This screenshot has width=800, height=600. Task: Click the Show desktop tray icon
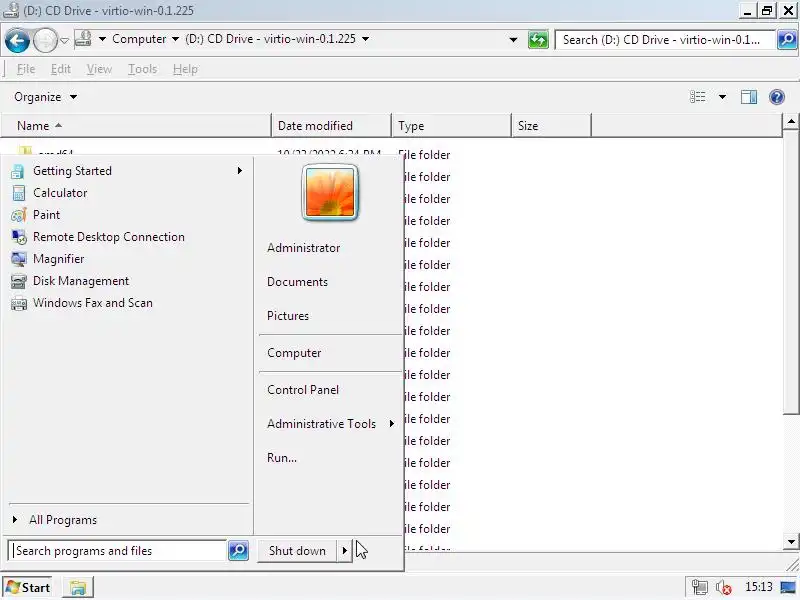click(788, 588)
